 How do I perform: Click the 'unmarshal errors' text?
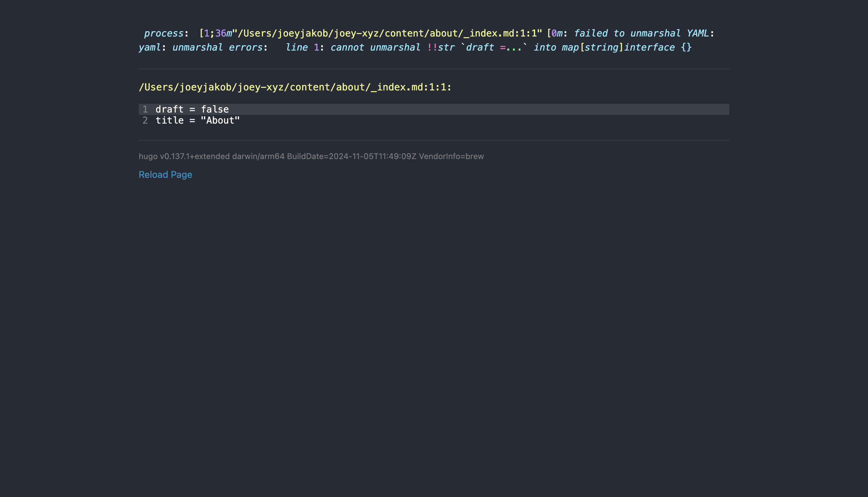[x=217, y=48]
